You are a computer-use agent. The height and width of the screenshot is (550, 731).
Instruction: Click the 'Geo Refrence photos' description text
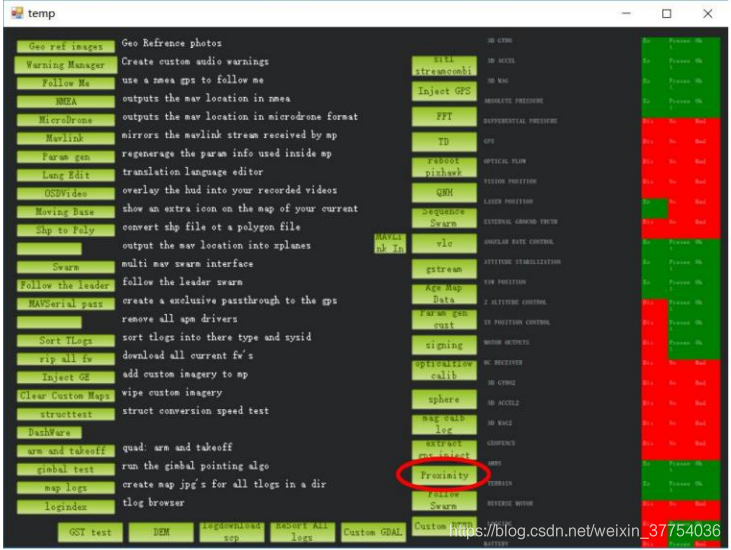point(172,43)
